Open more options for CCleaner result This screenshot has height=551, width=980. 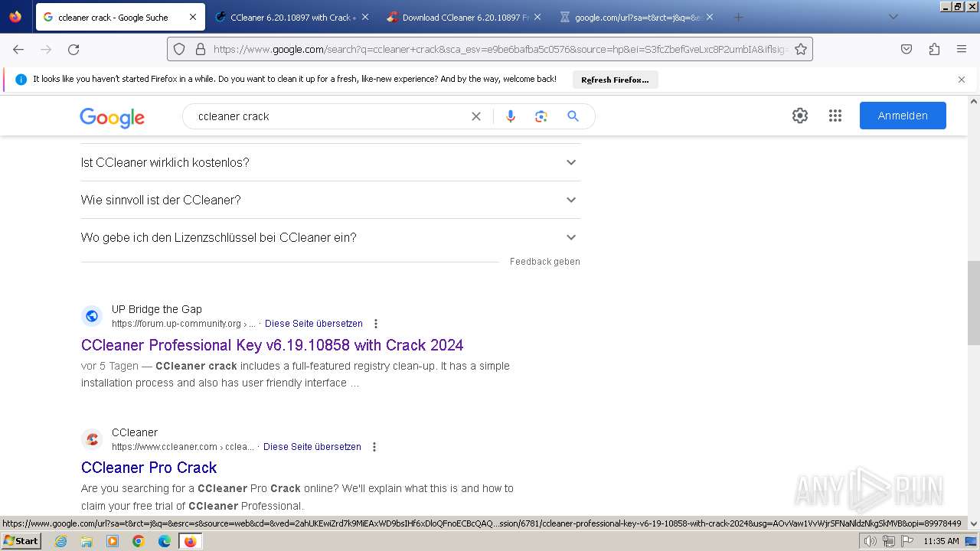tap(374, 447)
